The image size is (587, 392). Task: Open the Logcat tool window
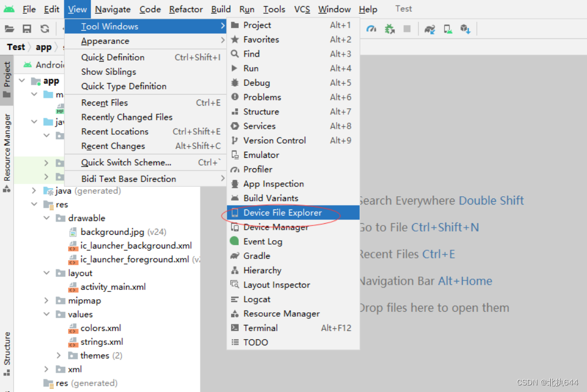[x=293, y=299]
